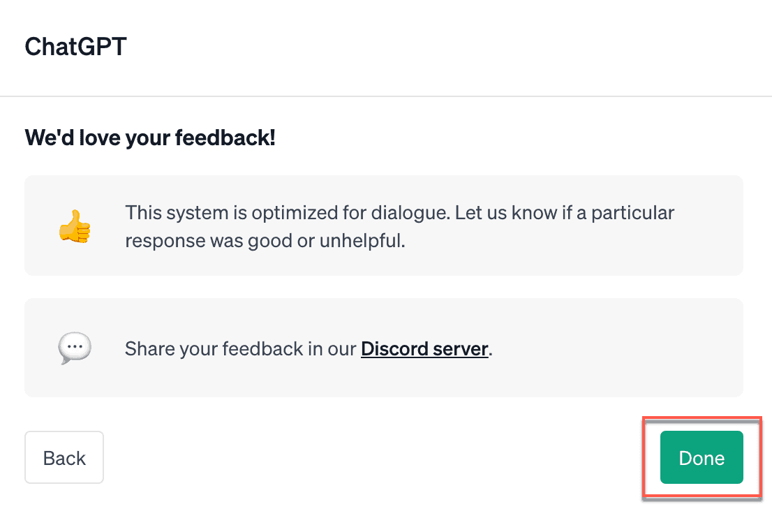This screenshot has width=772, height=532.
Task: Click the "Let us know" sentence text
Action: (564, 213)
